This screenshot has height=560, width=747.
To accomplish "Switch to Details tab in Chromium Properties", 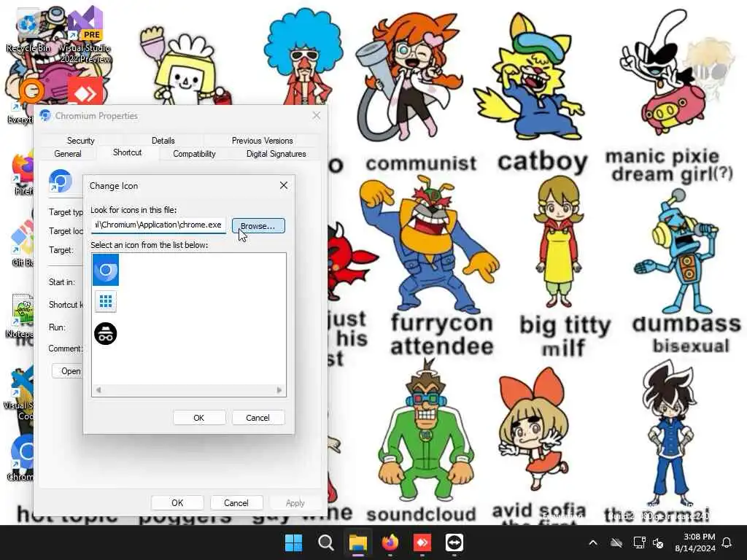I will point(163,141).
